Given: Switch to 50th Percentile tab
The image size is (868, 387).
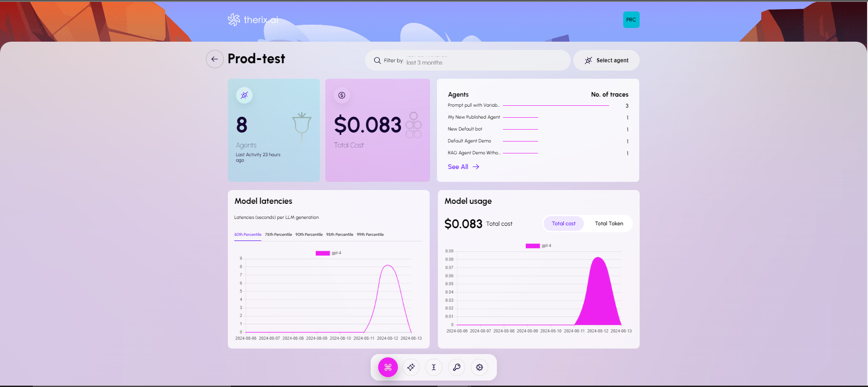Looking at the screenshot, I should point(248,234).
